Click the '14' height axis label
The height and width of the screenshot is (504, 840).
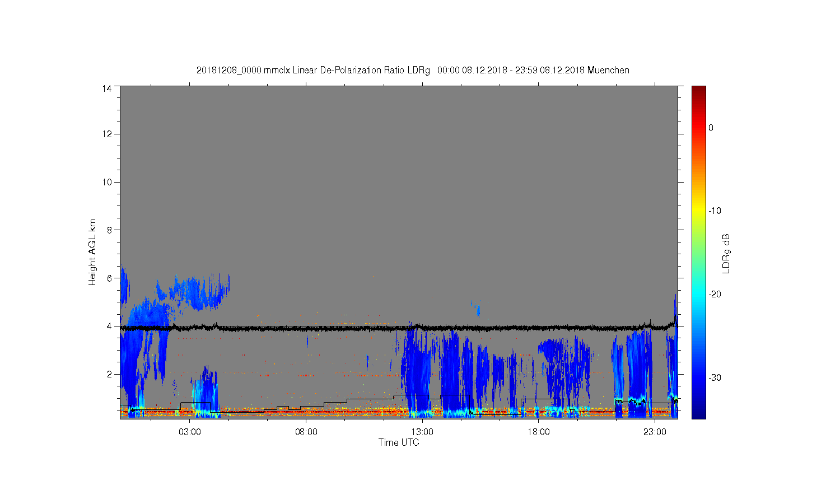click(x=107, y=88)
